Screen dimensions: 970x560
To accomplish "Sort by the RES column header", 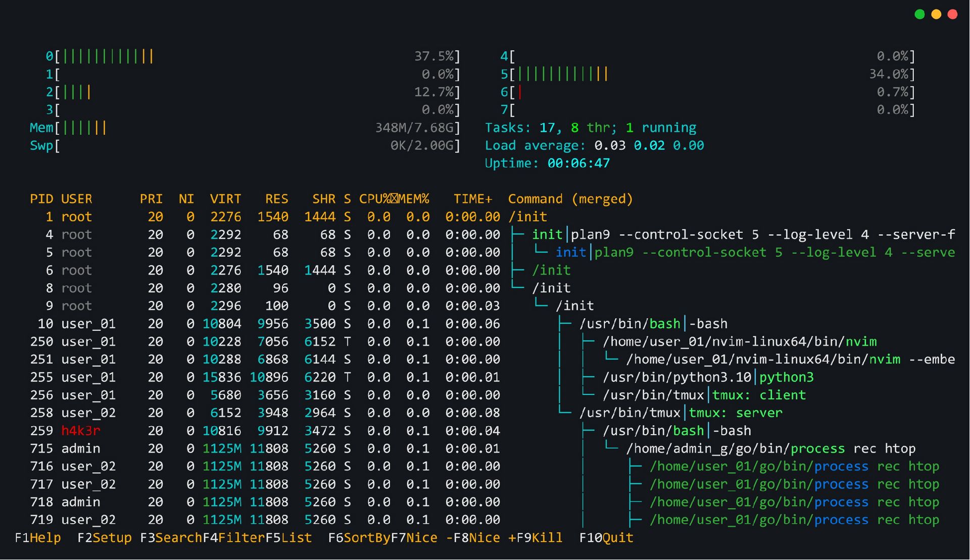I will (276, 199).
